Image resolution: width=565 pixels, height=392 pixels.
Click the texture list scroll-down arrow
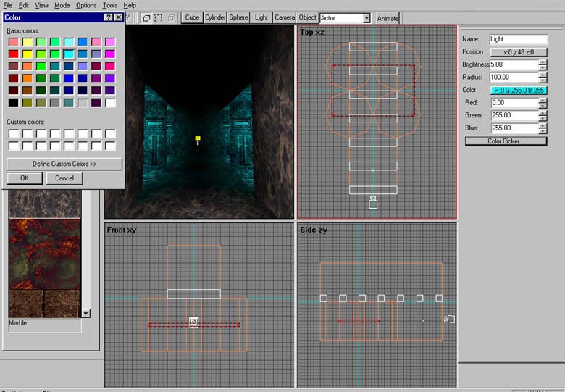coord(85,314)
